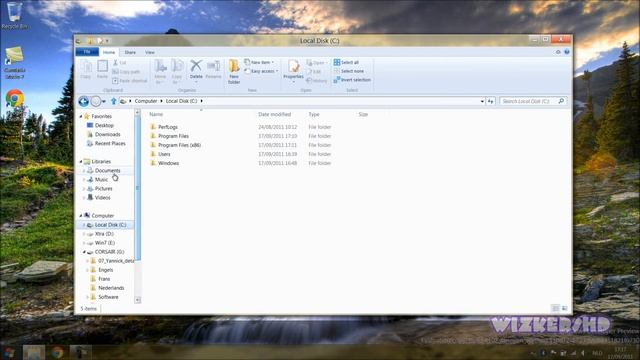Click Select all in the ribbon

tap(346, 62)
